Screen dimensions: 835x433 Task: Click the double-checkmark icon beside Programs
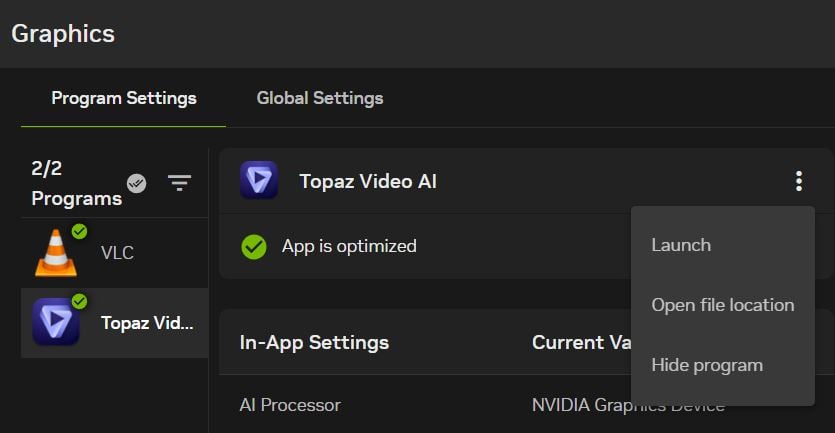(137, 183)
